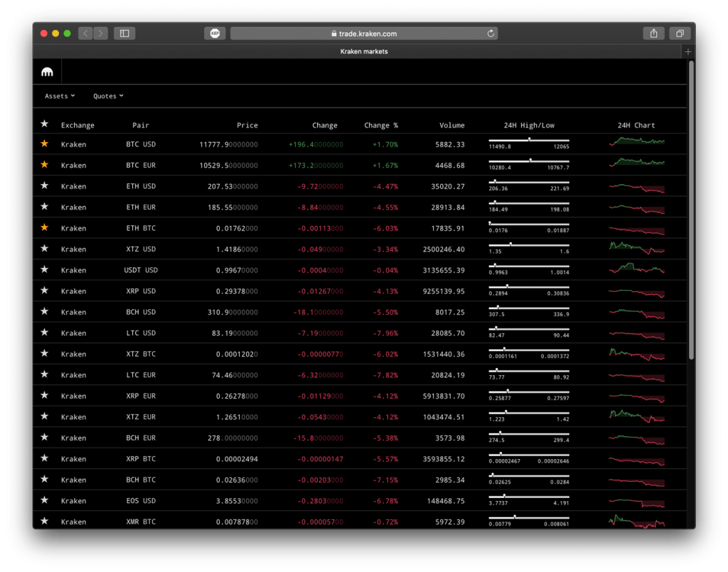Click the 24H High/Low column header
The image size is (728, 572).
pyautogui.click(x=529, y=125)
